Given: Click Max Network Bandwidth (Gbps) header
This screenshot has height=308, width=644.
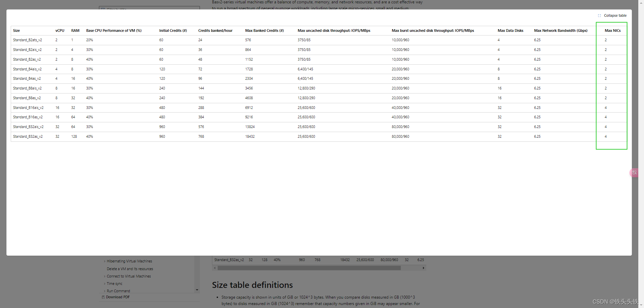Looking at the screenshot, I should click(560, 30).
